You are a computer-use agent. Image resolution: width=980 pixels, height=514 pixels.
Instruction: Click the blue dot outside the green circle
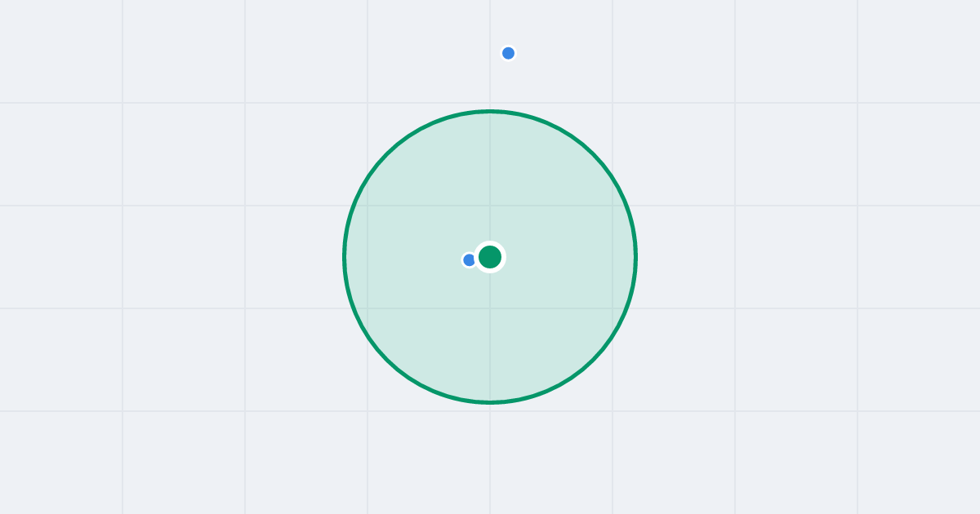point(508,53)
